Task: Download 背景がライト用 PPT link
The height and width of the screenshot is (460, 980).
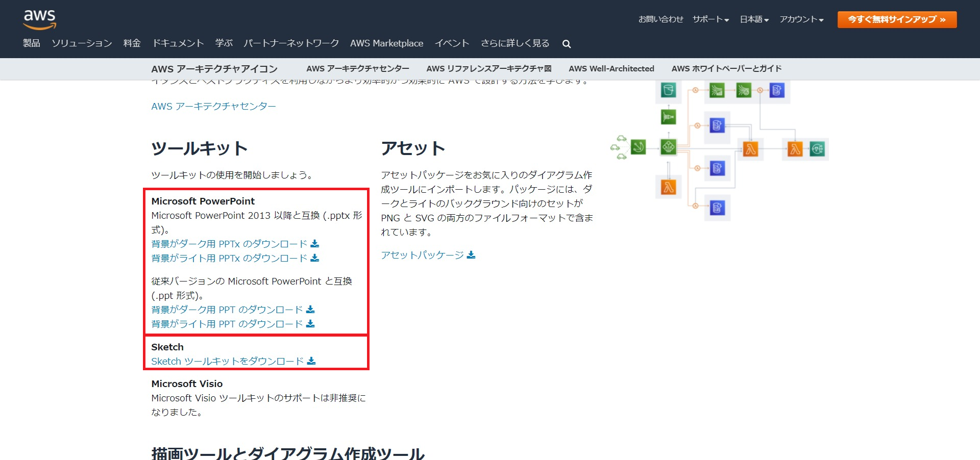Action: tap(227, 324)
